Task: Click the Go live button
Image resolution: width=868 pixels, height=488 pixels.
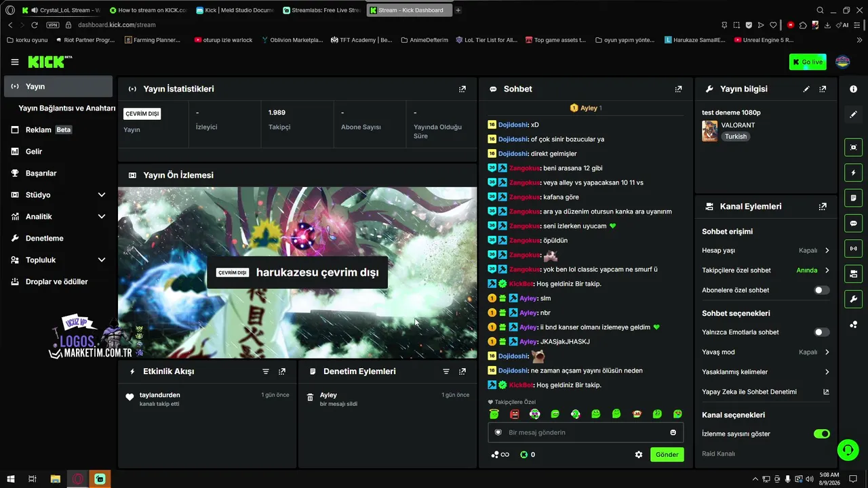Action: 808,62
